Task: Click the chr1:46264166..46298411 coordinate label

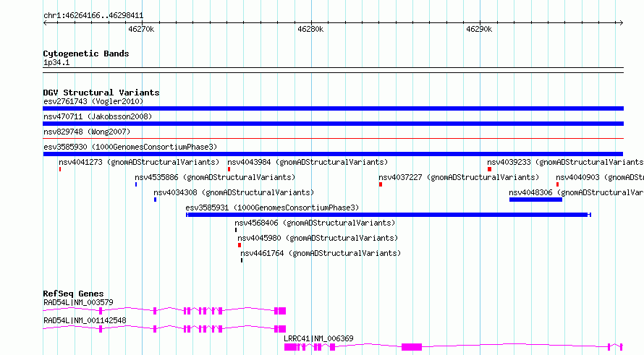Action: pyautogui.click(x=93, y=16)
